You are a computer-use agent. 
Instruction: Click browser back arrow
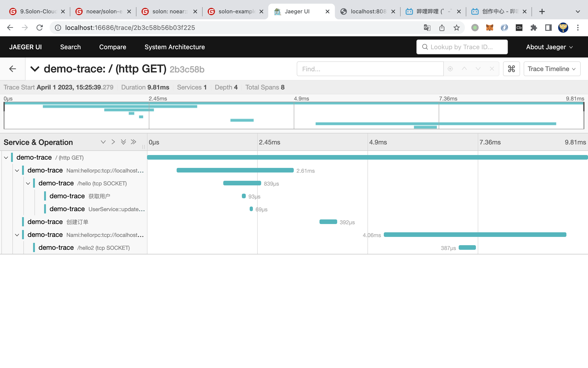click(x=10, y=28)
